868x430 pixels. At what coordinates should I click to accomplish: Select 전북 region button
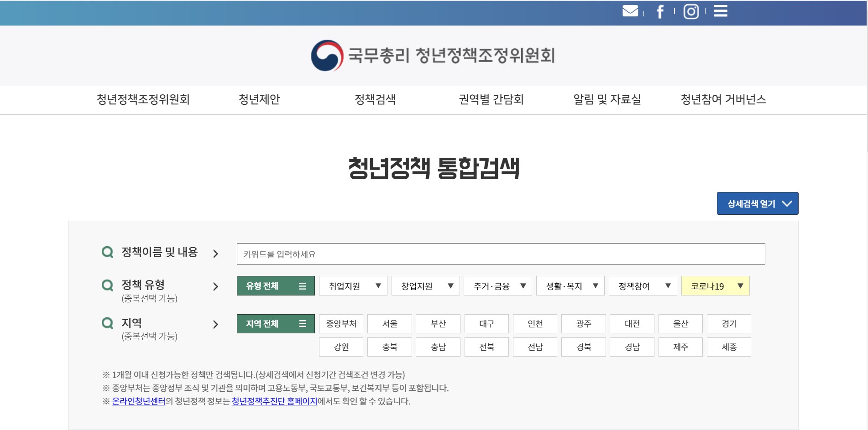pos(486,347)
